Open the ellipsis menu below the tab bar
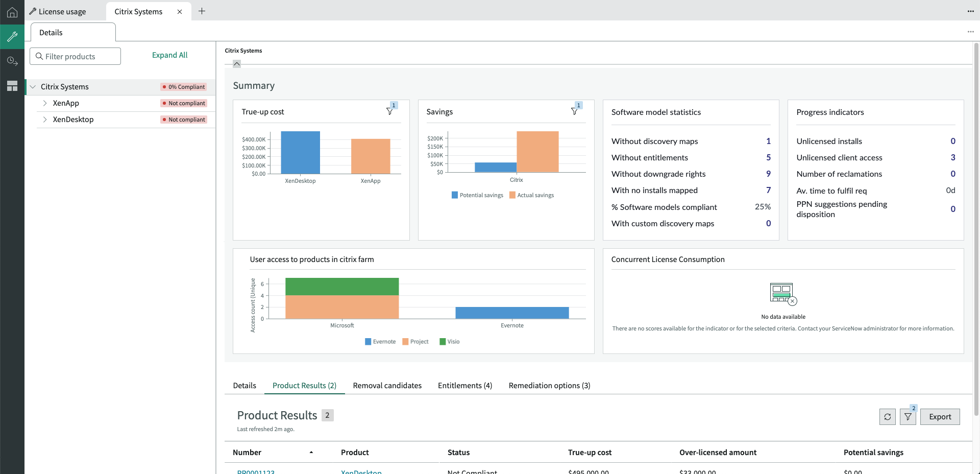 point(970,32)
